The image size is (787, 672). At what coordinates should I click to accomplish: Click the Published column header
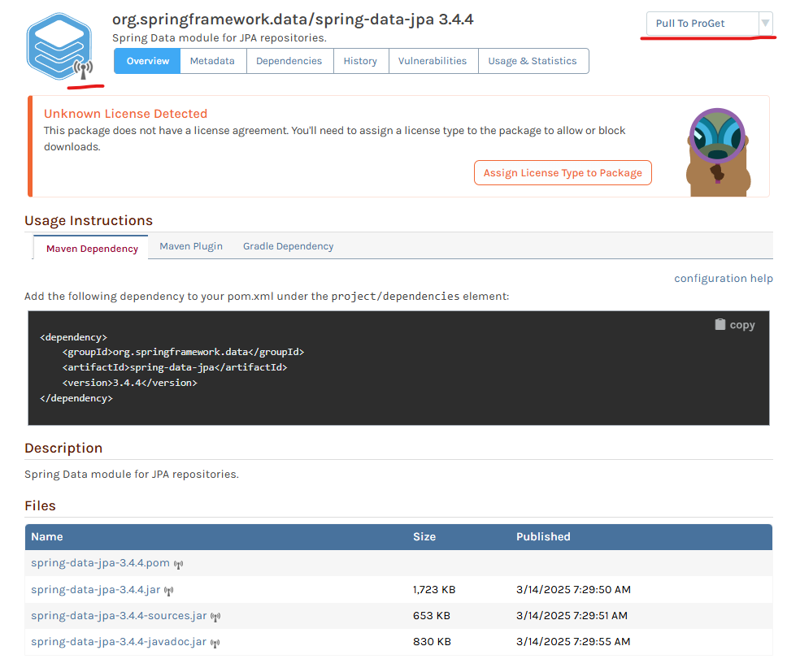[543, 536]
